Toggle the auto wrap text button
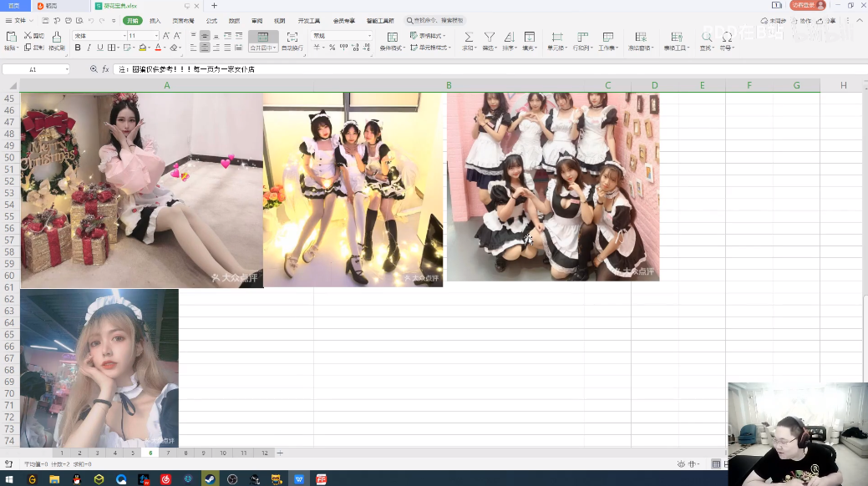The image size is (868, 486). coord(292,37)
